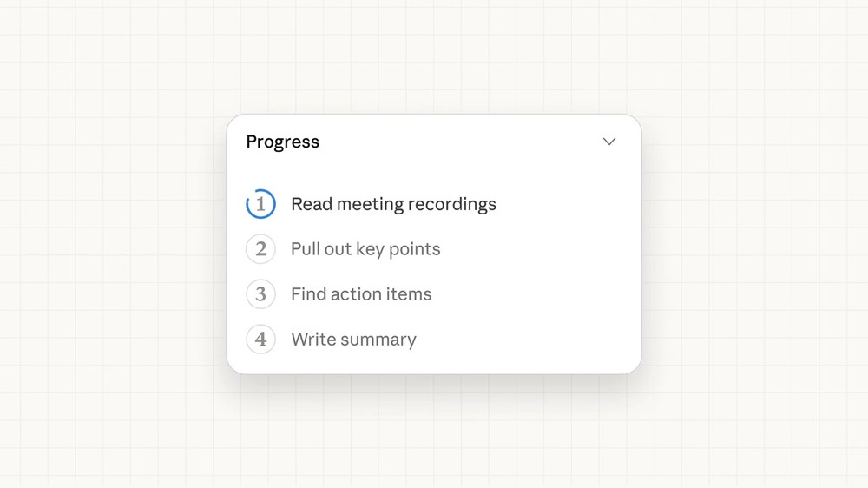Viewport: 868px width, 488px height.
Task: Click the word "action" in step three
Action: [x=354, y=294]
